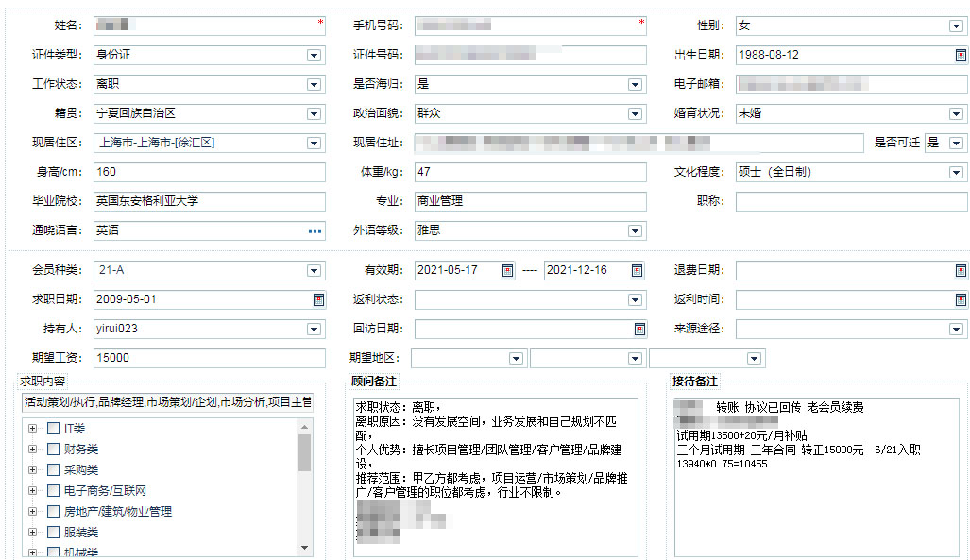Select the 房地产/建筑/物业管理 tree label
This screenshot has width=970, height=560.
(x=117, y=511)
